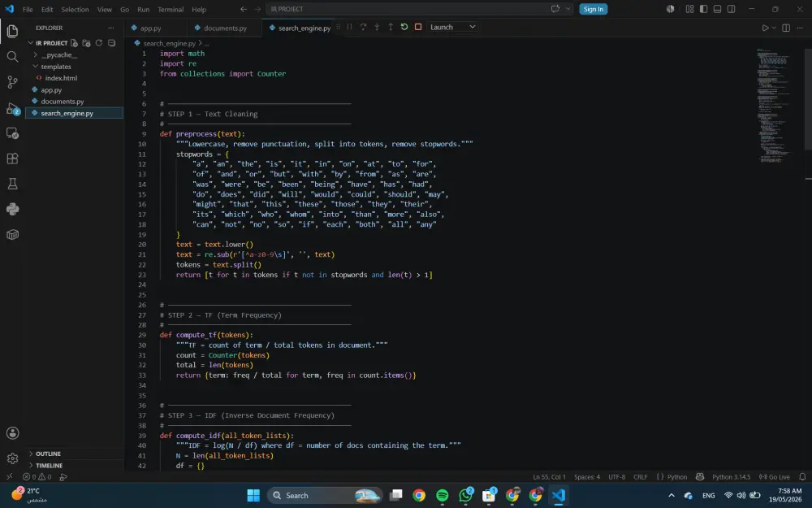Toggle the Primary Side Bar visibility
The width and height of the screenshot is (812, 508).
pyautogui.click(x=703, y=9)
